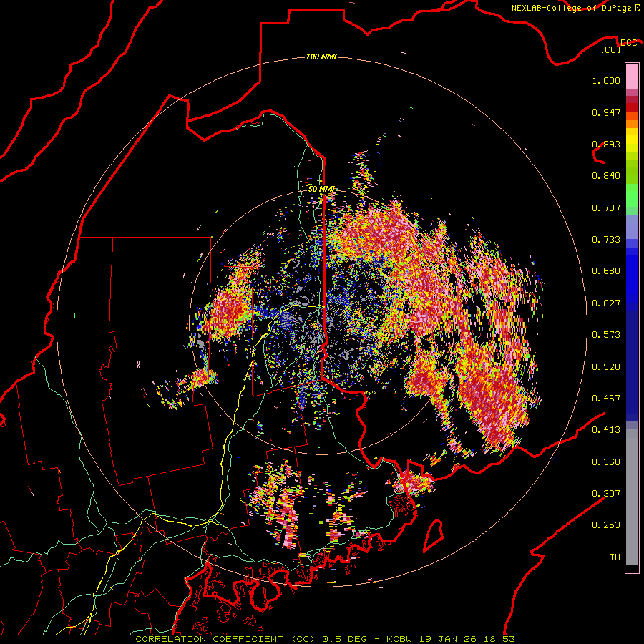The width and height of the screenshot is (644, 644).
Task: Click the 50 NMI range ring label
Action: point(321,190)
